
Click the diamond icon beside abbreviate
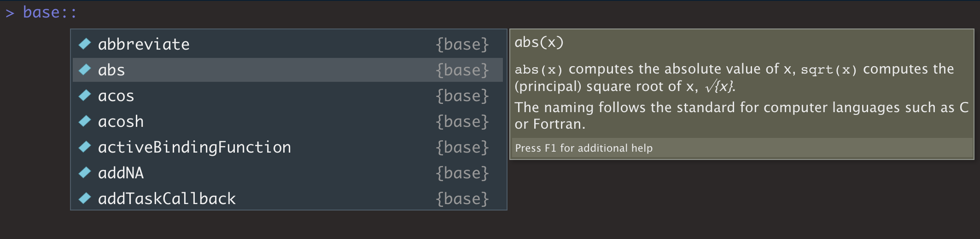coord(85,44)
